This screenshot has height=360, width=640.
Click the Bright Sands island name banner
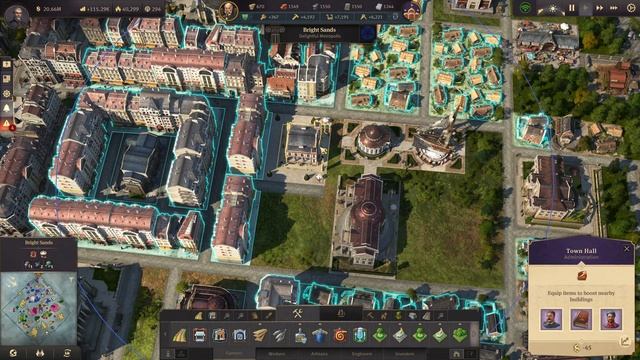pyautogui.click(x=320, y=33)
